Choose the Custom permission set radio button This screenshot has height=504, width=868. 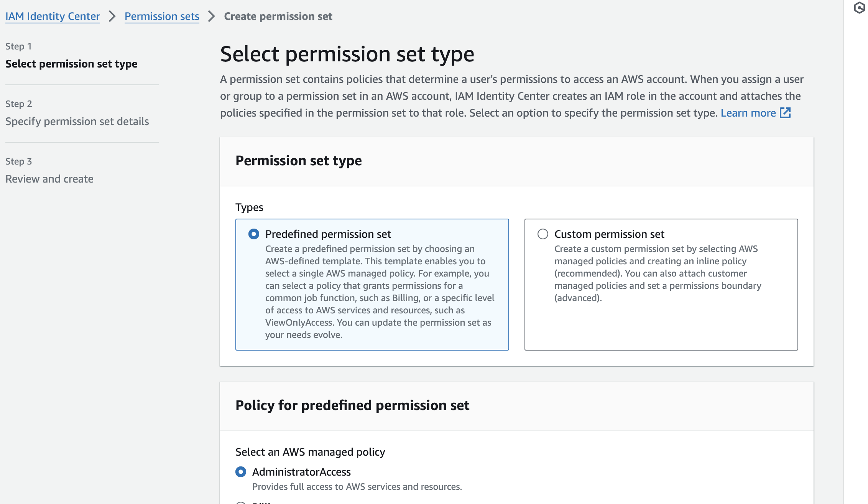(543, 234)
